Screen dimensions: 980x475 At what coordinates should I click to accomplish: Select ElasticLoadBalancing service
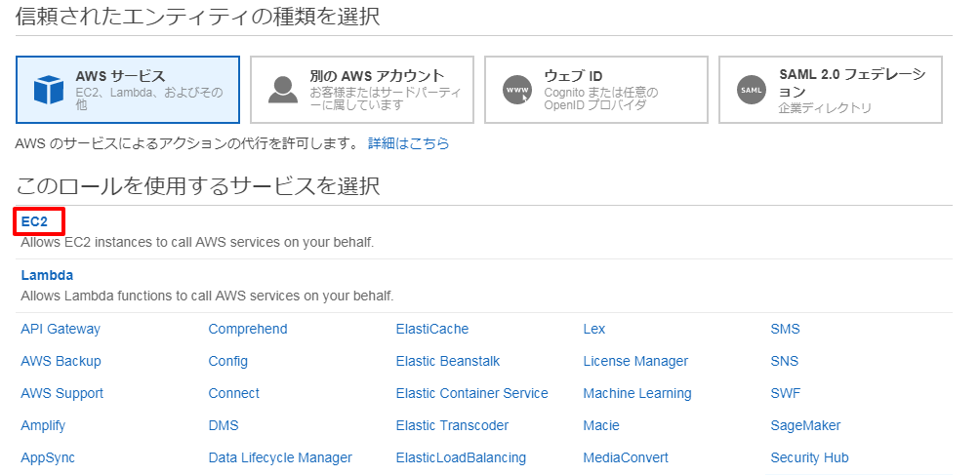click(462, 457)
